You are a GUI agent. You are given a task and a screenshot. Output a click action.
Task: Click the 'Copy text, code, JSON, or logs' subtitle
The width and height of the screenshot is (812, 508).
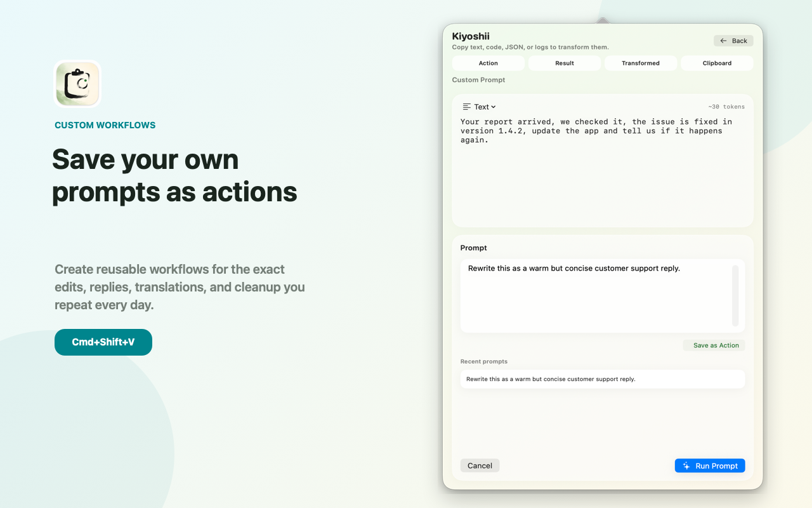coord(530,47)
